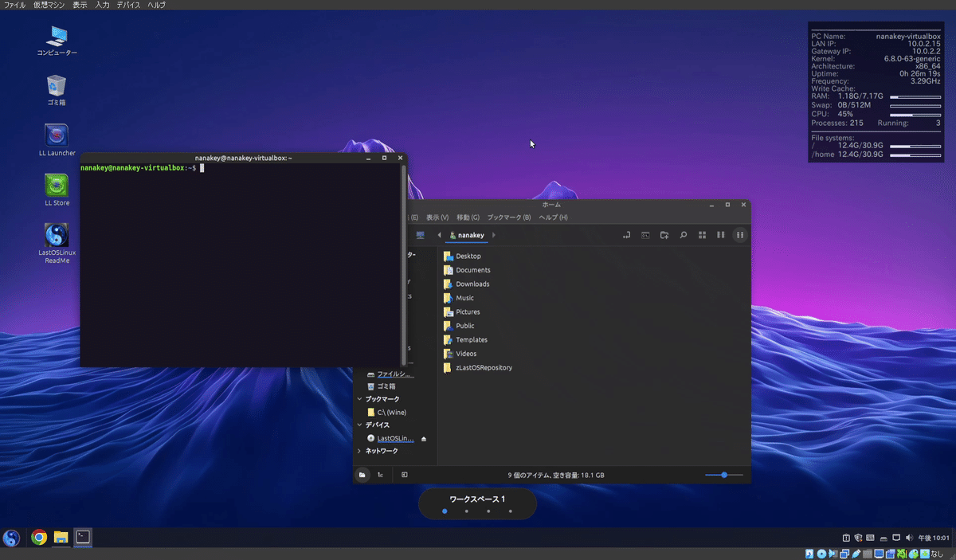Launch LL Launcher from the desktop
Image resolution: width=956 pixels, height=560 pixels.
[x=56, y=134]
